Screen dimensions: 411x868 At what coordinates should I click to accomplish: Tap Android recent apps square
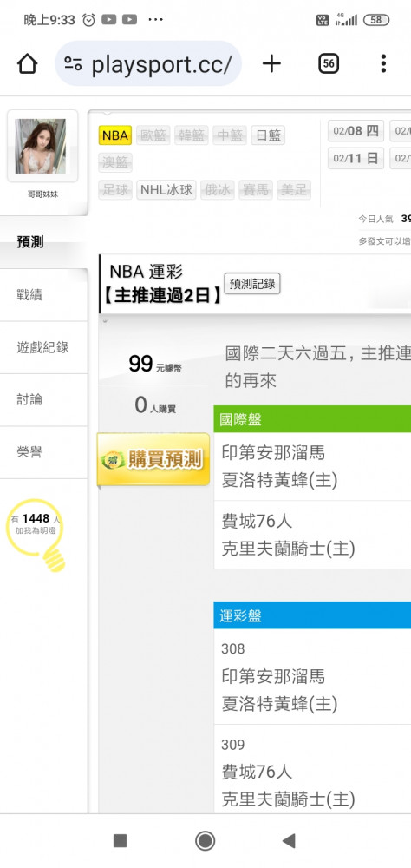click(x=120, y=841)
